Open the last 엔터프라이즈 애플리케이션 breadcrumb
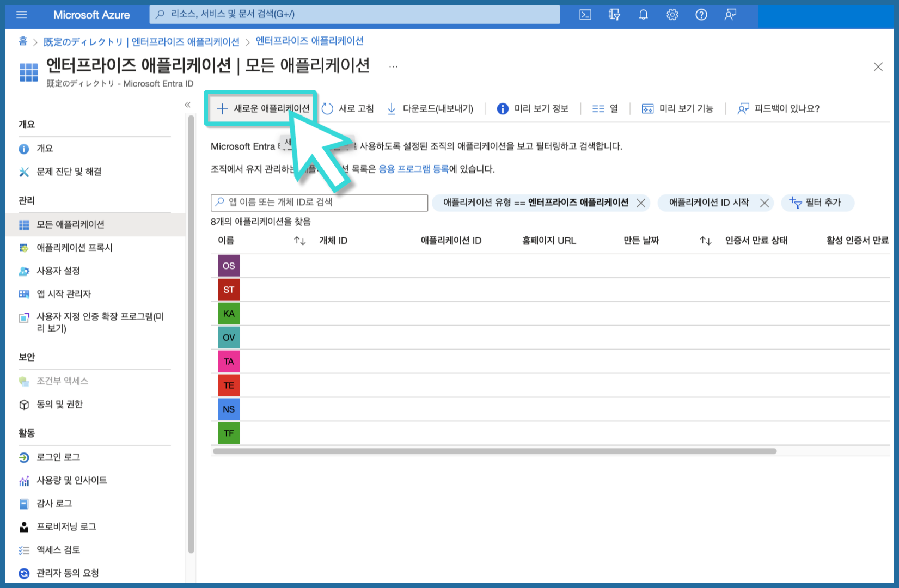The width and height of the screenshot is (899, 588). click(x=310, y=41)
